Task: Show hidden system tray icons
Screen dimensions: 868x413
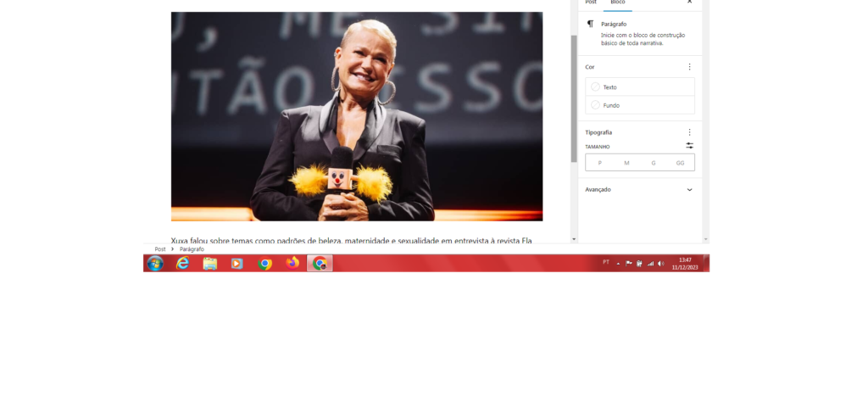Action: click(x=618, y=264)
